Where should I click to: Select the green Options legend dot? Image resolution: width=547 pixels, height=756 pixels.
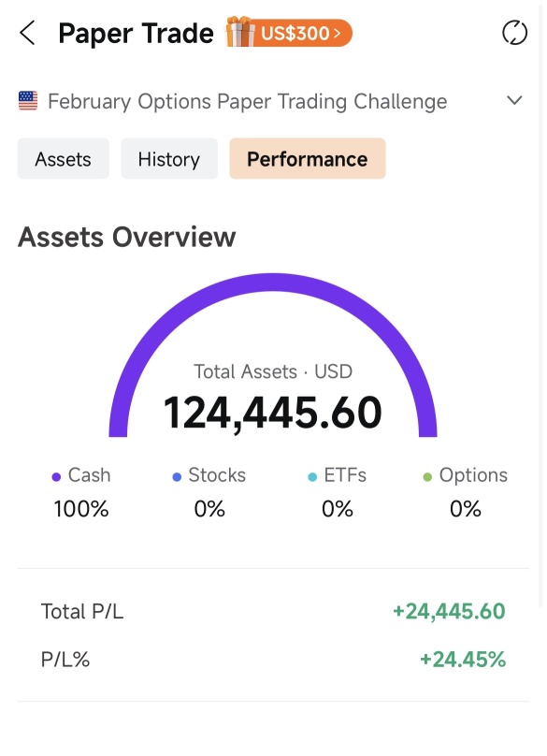(427, 477)
